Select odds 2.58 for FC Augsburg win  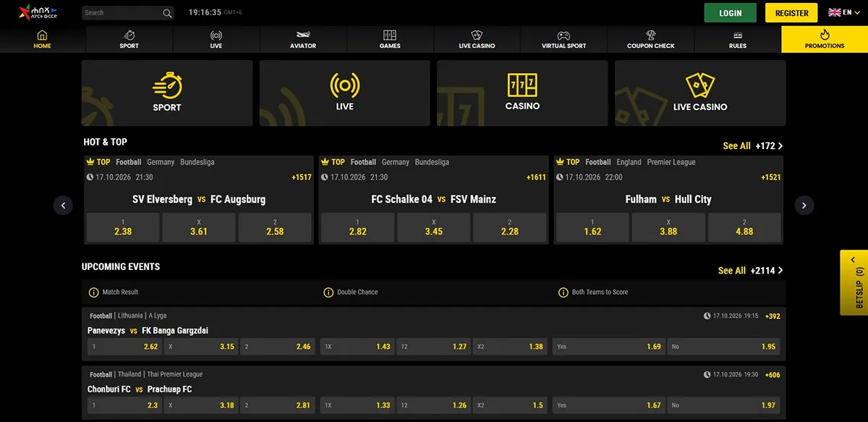275,227
